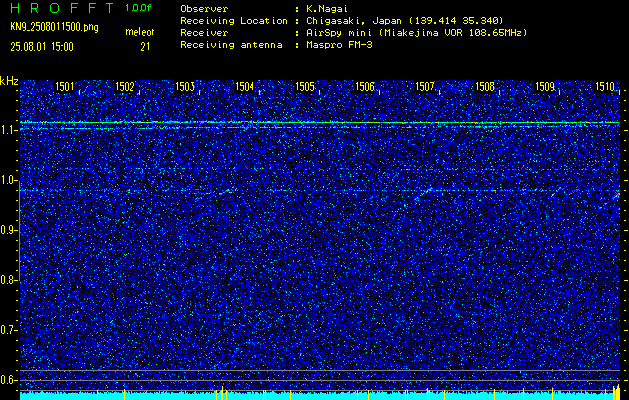Click the 1501 time marker label

(65, 87)
